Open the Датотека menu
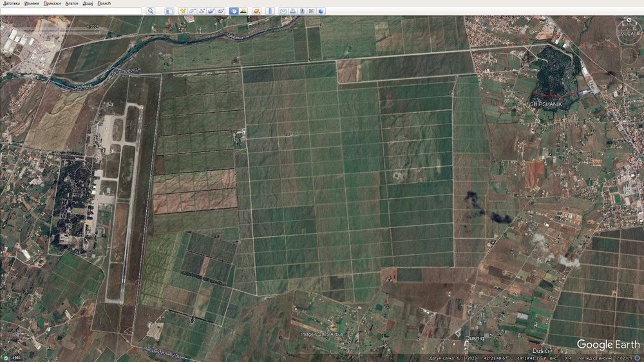Image resolution: width=644 pixels, height=362 pixels. (x=11, y=3)
